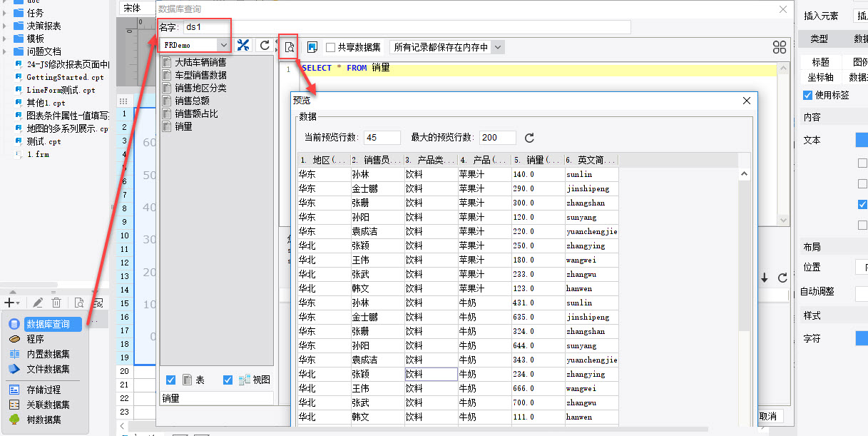This screenshot has width=868, height=436.
Task: Uncheck the 表 tables checkbox
Action: pos(170,380)
